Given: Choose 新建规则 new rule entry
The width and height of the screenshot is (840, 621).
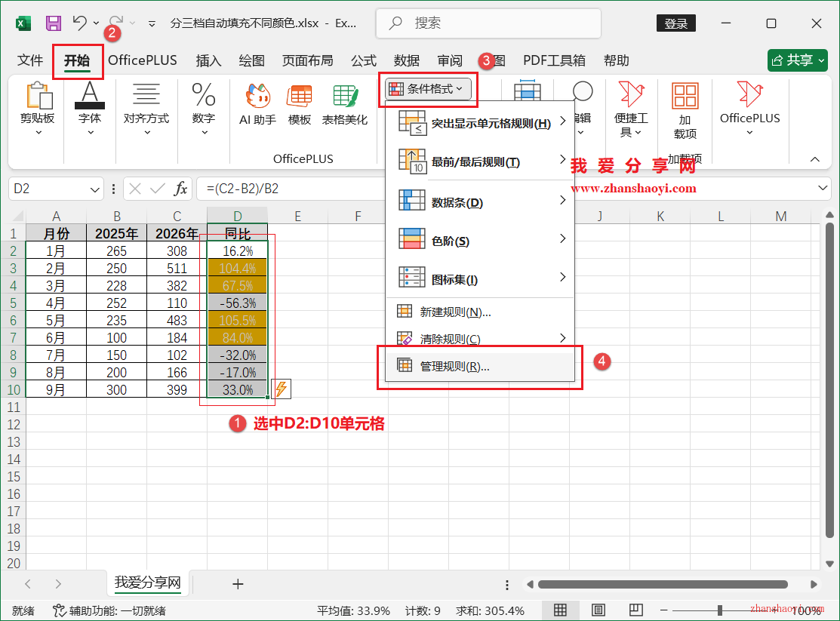Looking at the screenshot, I should point(480,312).
